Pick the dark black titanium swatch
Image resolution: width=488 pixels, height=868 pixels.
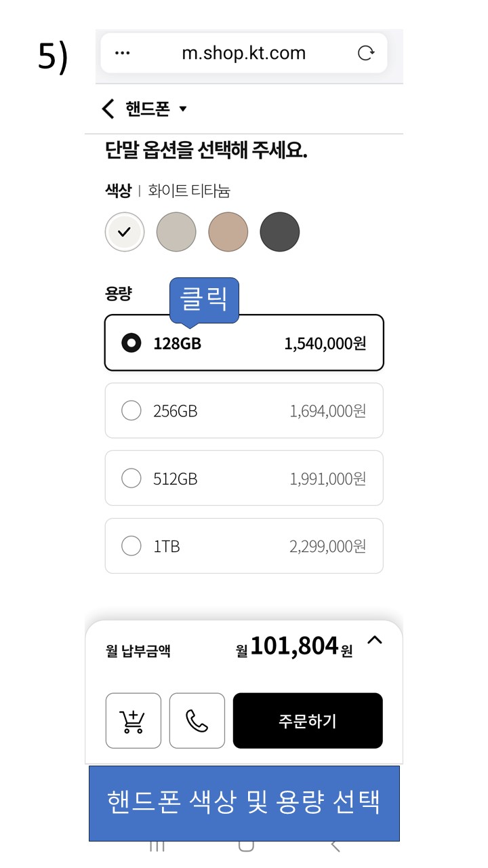[x=280, y=232]
